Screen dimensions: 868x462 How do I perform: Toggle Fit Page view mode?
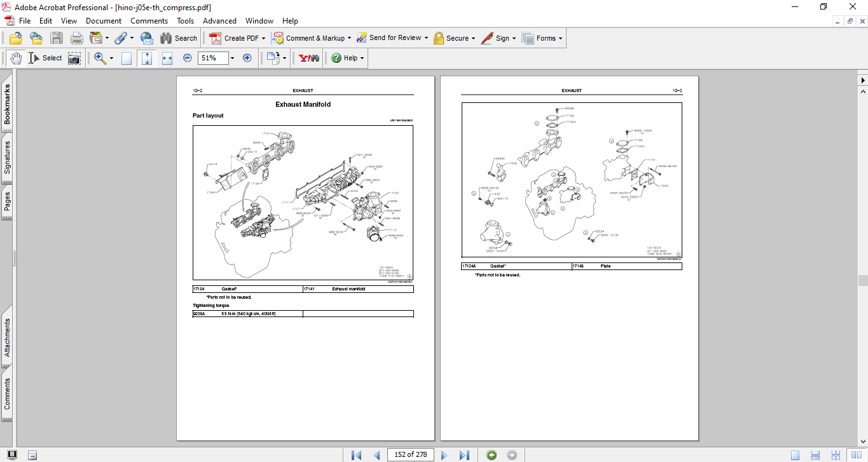coord(147,58)
